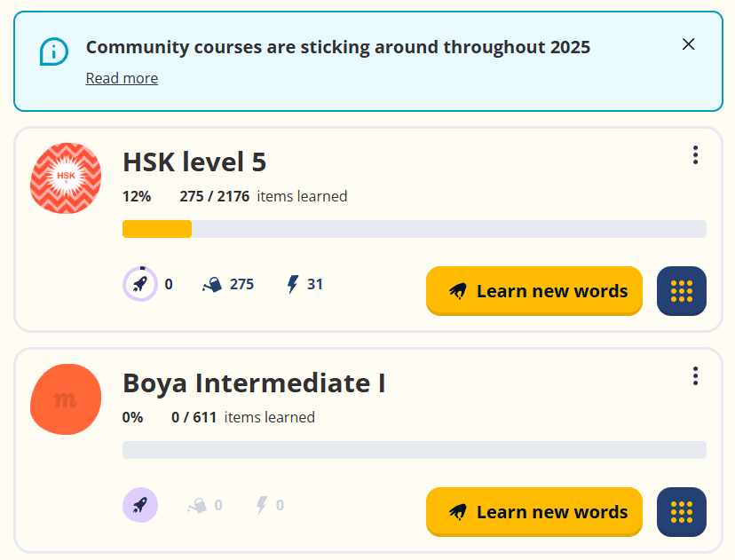
Task: Open the three-dot menu for Boya Intermediate I
Action: 695,376
